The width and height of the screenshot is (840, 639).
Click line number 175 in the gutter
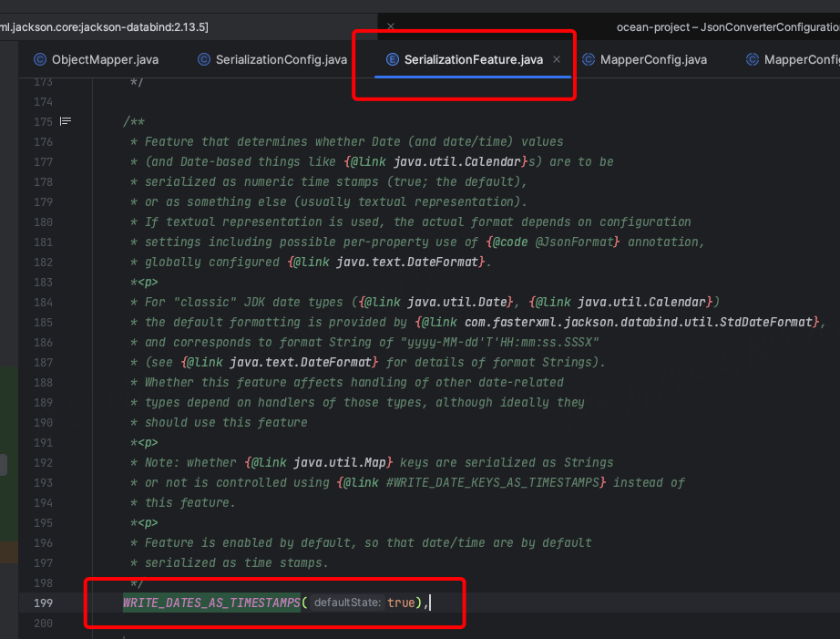click(x=43, y=121)
